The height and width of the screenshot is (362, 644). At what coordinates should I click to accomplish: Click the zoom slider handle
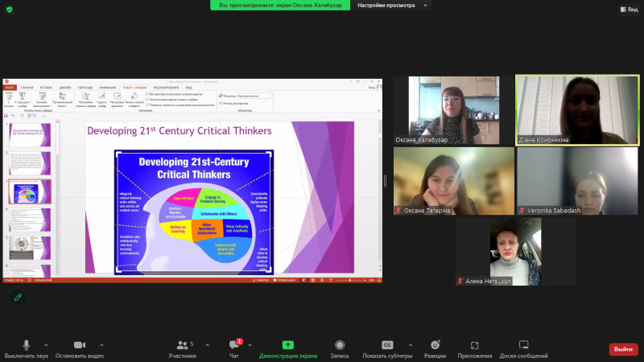point(350,280)
